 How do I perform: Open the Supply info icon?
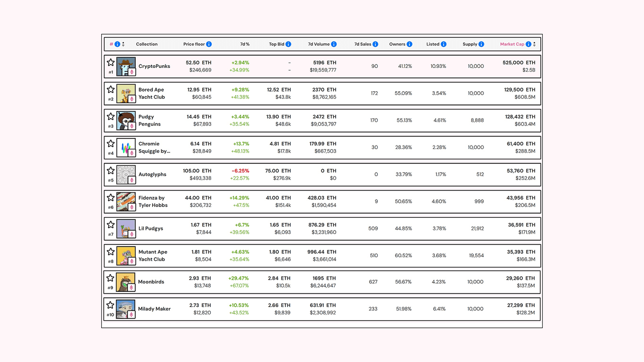click(481, 44)
